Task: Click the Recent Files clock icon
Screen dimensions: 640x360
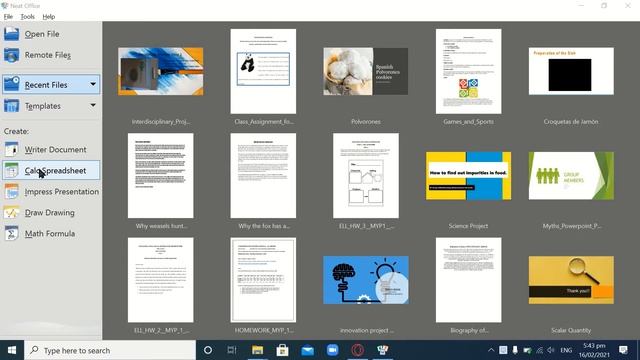Action: coord(11,84)
